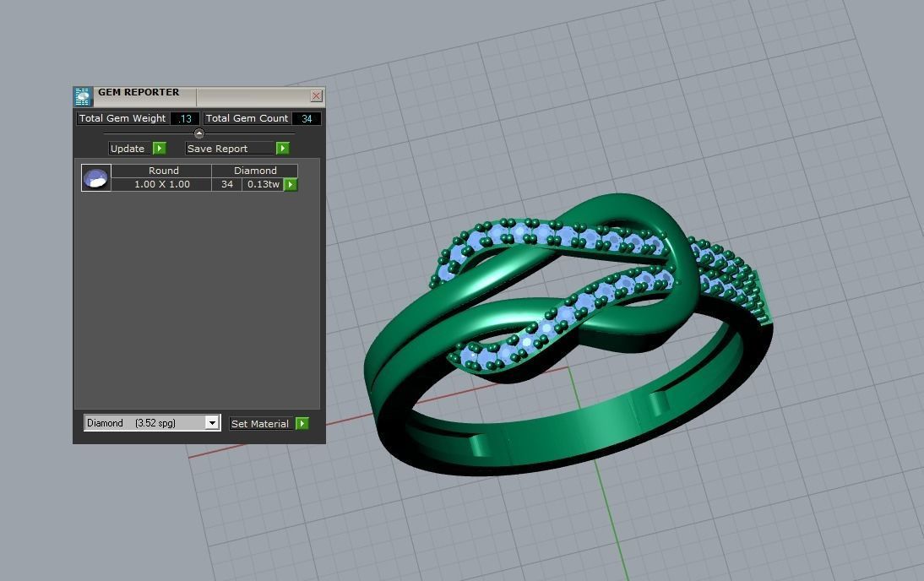
Task: Click the gem quantity cell '34'
Action: coord(227,184)
